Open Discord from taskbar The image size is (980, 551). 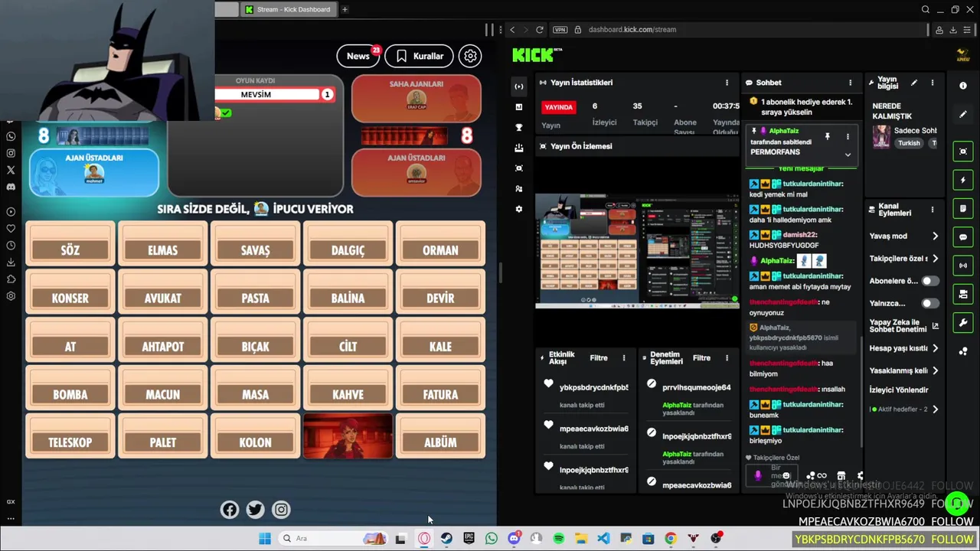pyautogui.click(x=514, y=539)
